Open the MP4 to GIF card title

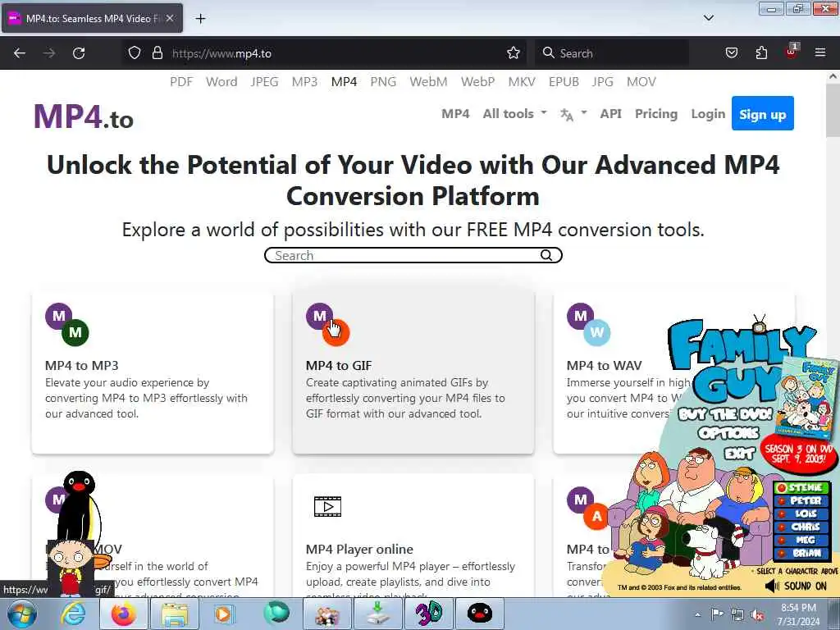(339, 365)
